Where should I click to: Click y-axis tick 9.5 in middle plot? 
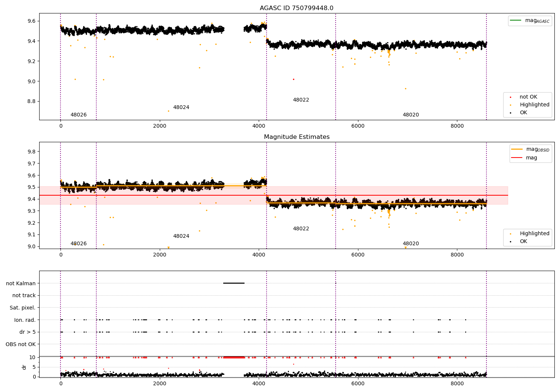click(31, 187)
